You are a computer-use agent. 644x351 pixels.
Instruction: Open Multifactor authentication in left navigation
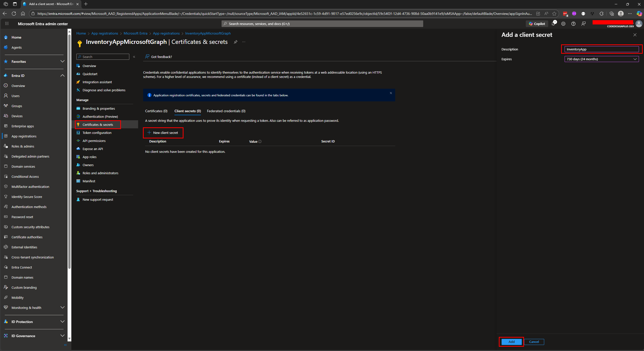(30, 187)
